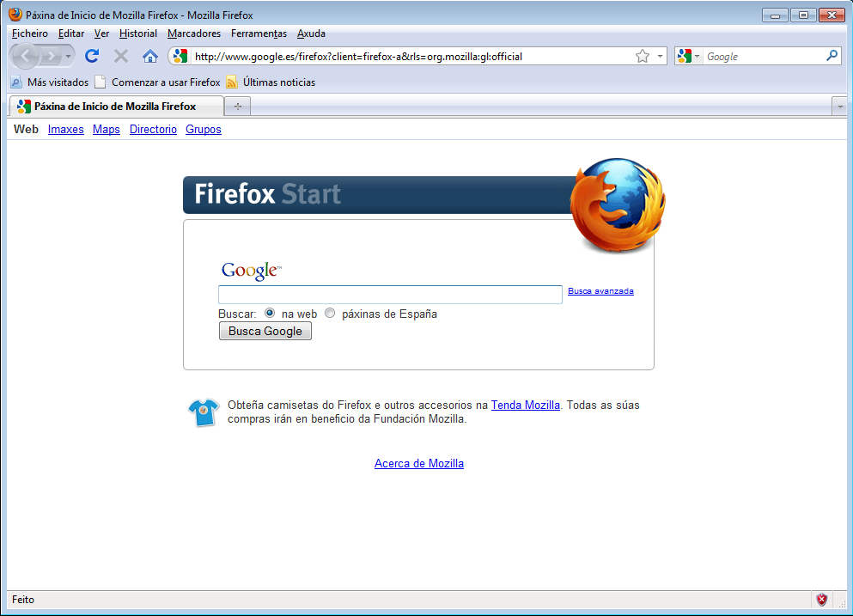Maximize the Firefox window
853x616 pixels.
803,15
